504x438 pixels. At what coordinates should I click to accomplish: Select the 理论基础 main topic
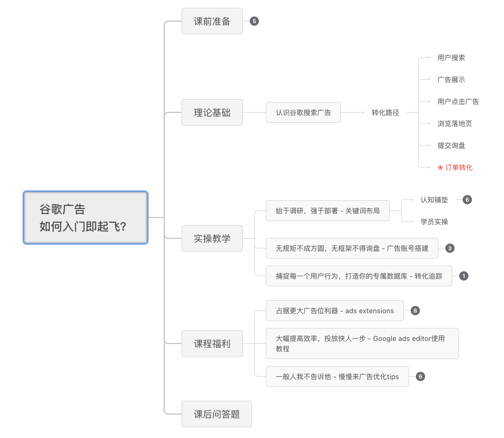tap(212, 112)
